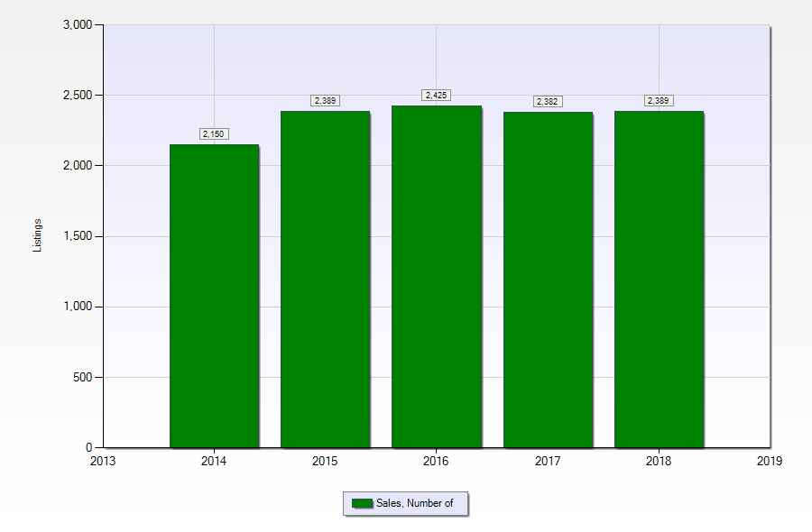The height and width of the screenshot is (532, 812).
Task: Click the 2013 x-axis label
Action: coord(103,461)
